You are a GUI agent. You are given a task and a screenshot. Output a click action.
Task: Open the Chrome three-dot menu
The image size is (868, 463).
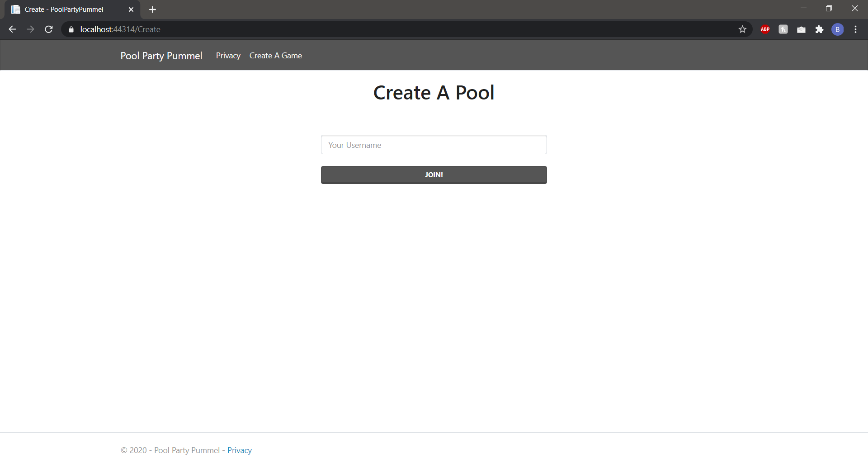click(x=855, y=29)
